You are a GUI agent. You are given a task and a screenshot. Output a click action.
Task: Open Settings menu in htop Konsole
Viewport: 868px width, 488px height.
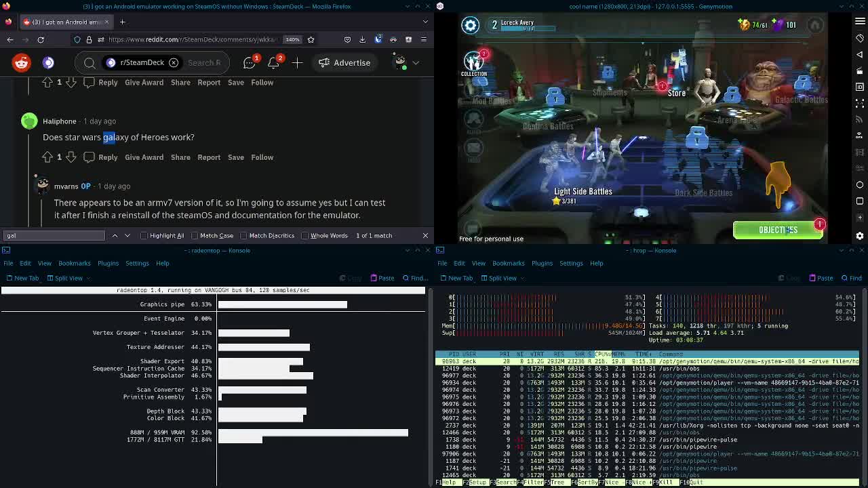point(571,264)
